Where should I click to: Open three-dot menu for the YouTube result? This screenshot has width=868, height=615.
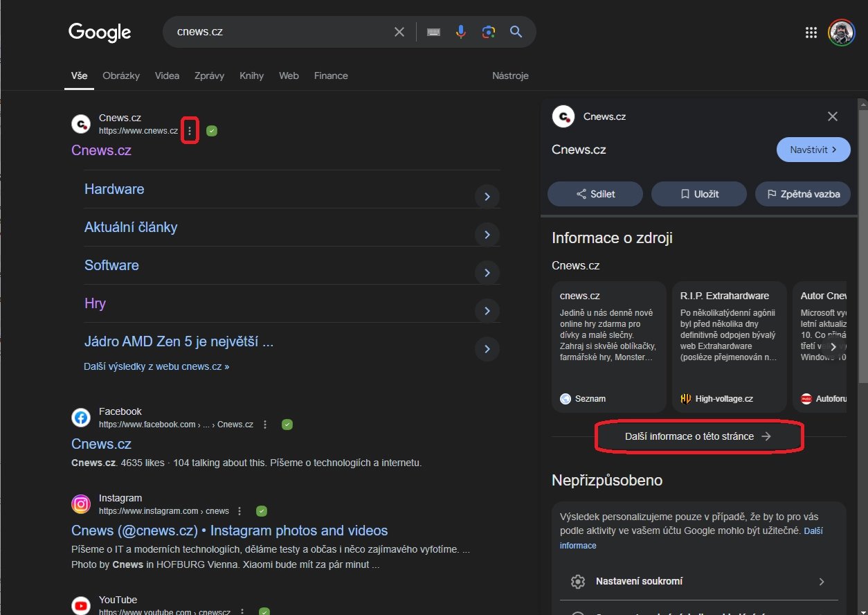(x=242, y=612)
